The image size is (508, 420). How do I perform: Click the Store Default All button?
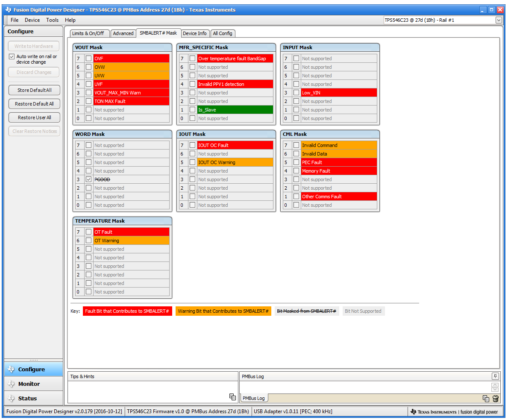33,90
